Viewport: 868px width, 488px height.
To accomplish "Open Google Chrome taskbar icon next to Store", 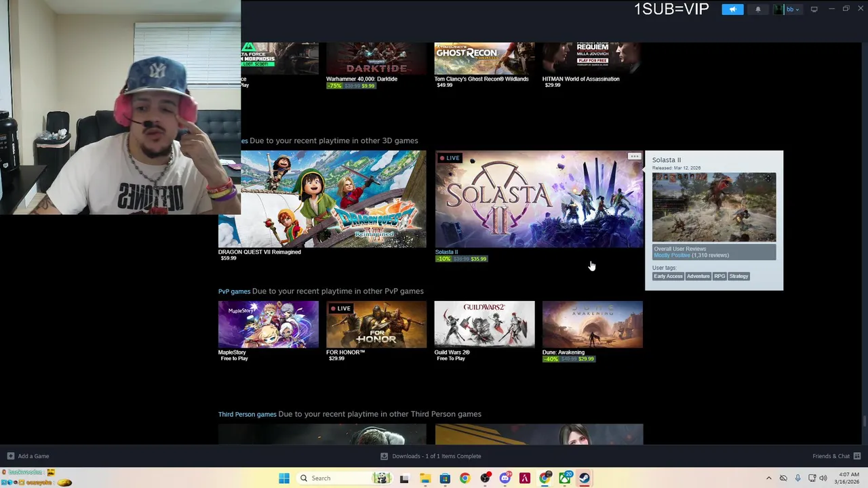I will (x=465, y=479).
